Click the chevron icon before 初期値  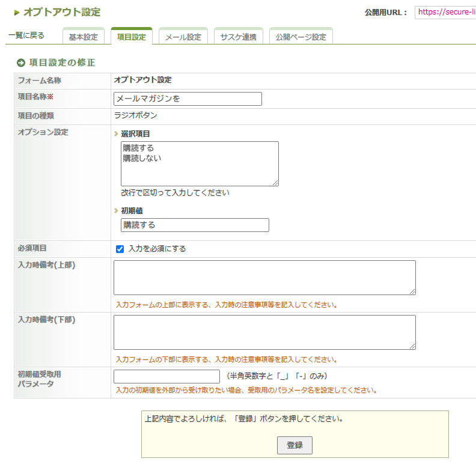[116, 211]
